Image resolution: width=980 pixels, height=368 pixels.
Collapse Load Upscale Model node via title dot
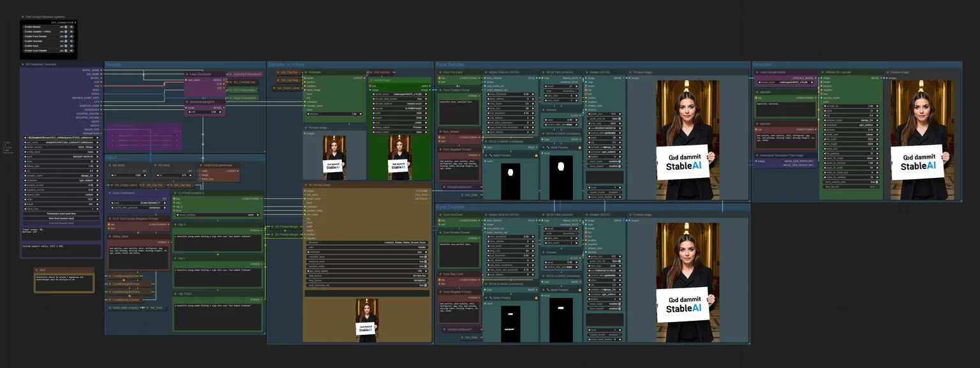(757, 72)
